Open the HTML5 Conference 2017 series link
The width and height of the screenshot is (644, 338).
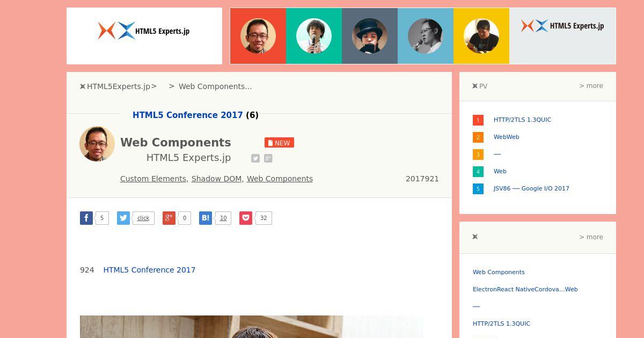click(188, 115)
